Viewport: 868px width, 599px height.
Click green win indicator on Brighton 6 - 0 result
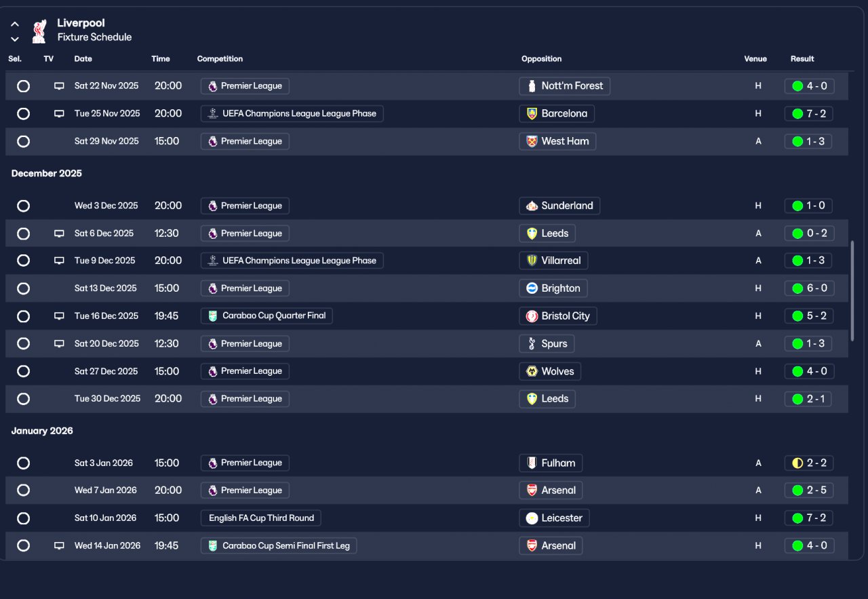pos(797,288)
